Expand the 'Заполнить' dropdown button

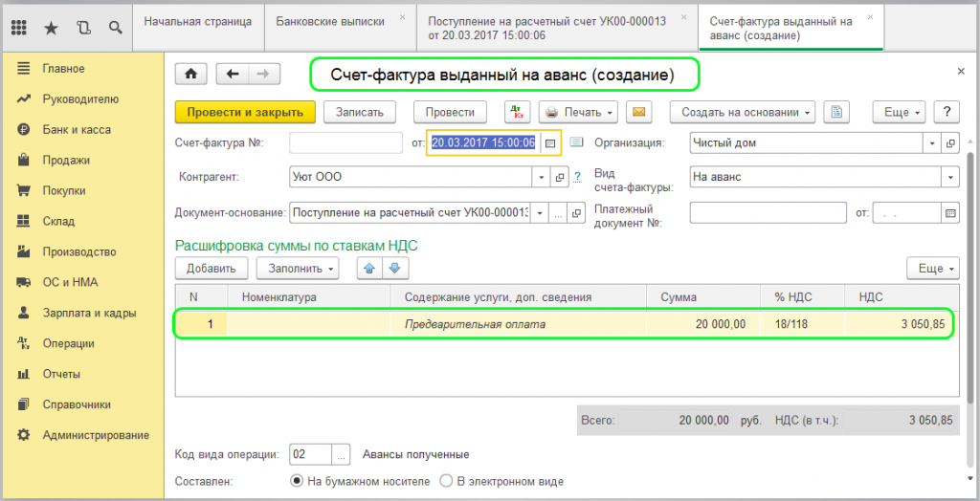click(x=302, y=269)
